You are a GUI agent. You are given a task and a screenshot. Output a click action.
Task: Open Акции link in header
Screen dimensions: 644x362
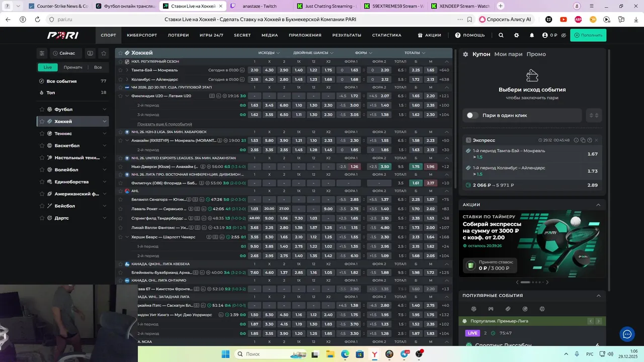click(429, 35)
